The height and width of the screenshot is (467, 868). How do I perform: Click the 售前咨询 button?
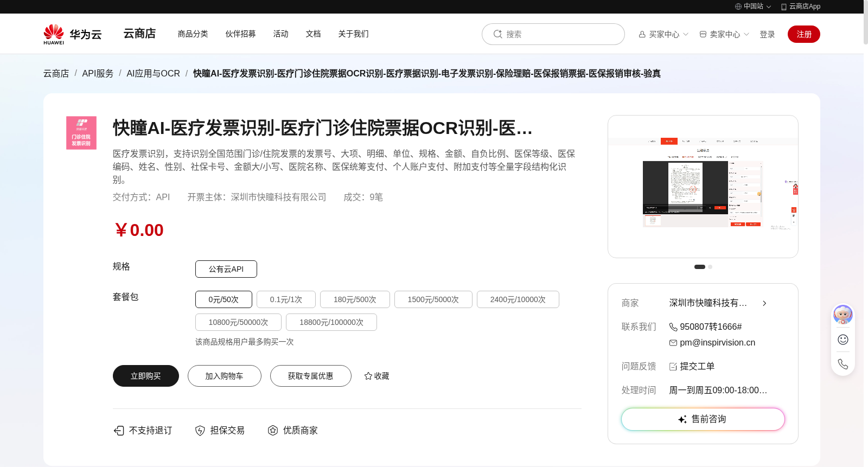[703, 419]
